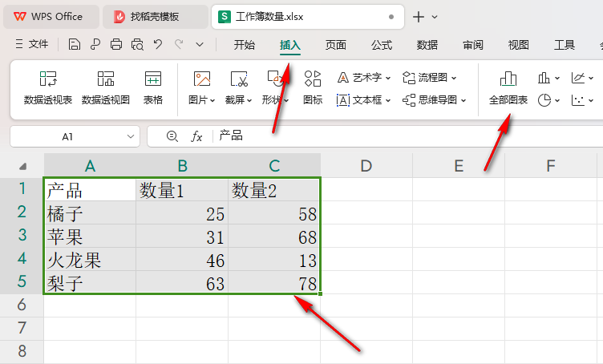The height and width of the screenshot is (364, 603).
Task: Expand the 图片 picture dropdown
Action: click(212, 100)
